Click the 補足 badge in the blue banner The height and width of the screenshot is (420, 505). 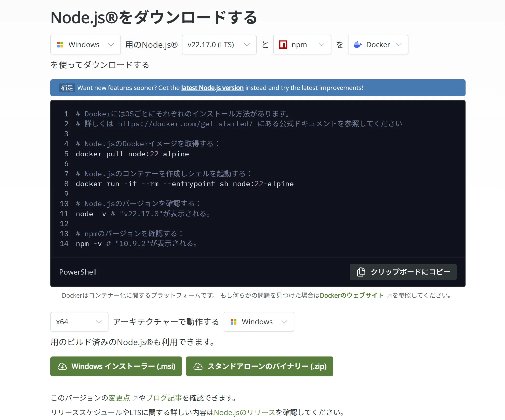click(67, 88)
